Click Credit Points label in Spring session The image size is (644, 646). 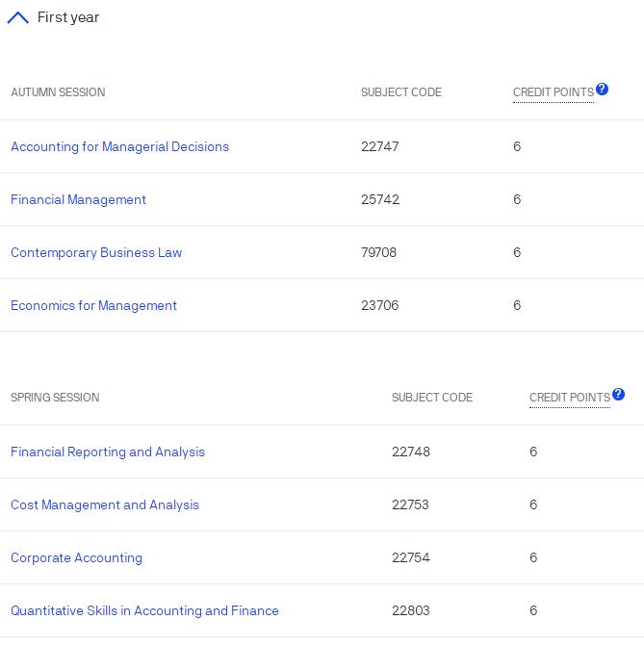(x=570, y=398)
